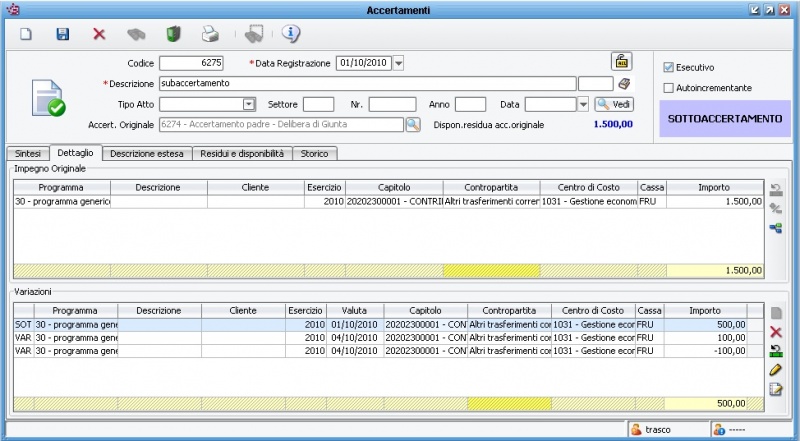
Task: Enable the Autoincrementante checkbox
Action: [x=669, y=88]
